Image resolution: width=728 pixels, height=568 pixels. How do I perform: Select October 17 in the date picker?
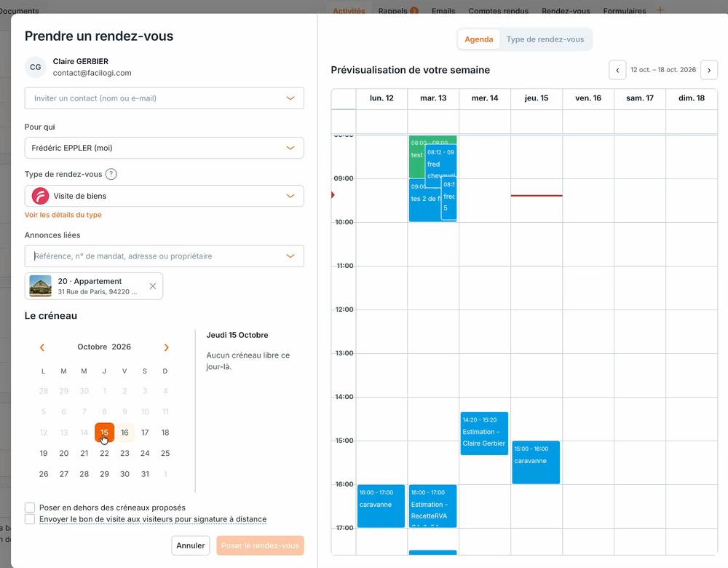pyautogui.click(x=145, y=433)
